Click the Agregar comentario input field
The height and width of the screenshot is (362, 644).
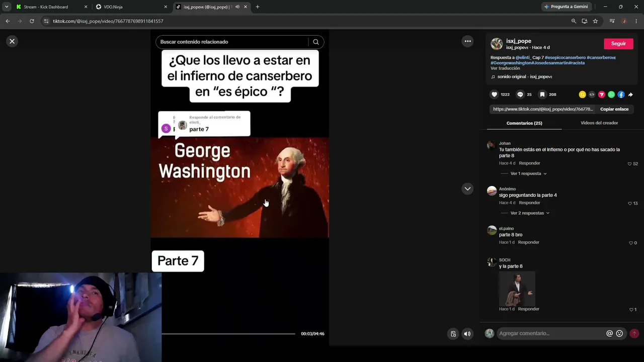coord(551,333)
